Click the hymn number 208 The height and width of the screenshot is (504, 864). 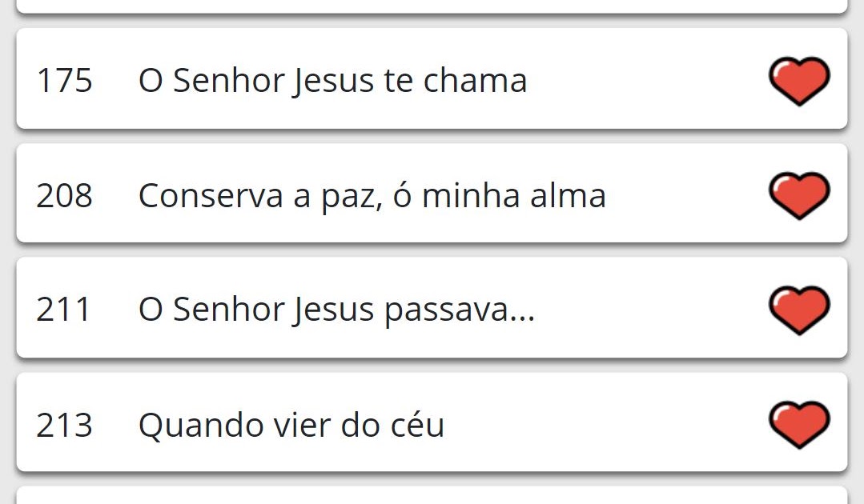pyautogui.click(x=64, y=196)
